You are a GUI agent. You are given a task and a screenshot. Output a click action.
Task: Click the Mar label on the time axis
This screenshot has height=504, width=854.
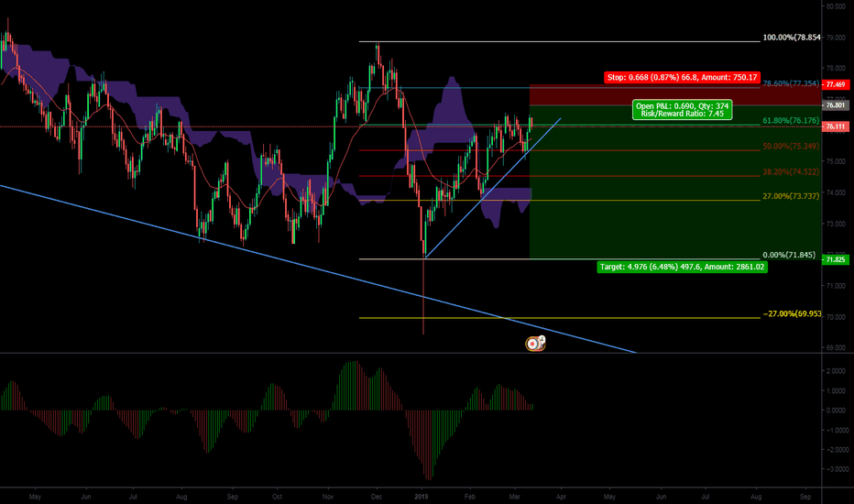click(515, 497)
